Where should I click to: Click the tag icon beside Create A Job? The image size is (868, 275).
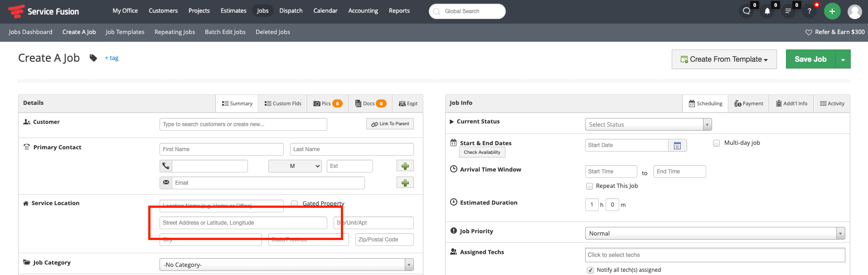[x=93, y=58]
